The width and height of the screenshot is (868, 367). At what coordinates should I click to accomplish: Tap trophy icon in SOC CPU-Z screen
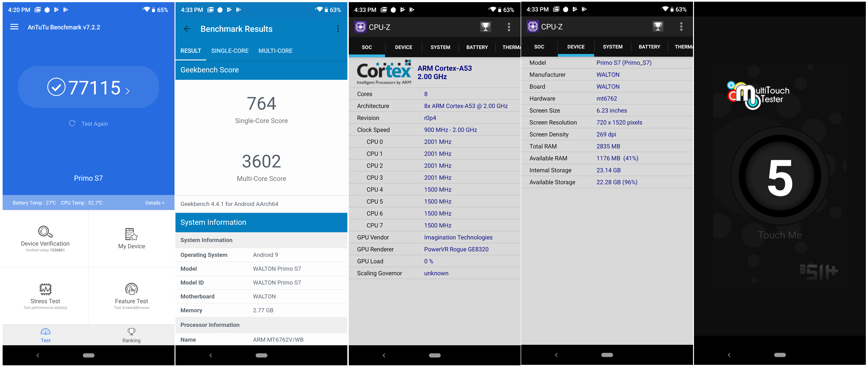pyautogui.click(x=485, y=27)
